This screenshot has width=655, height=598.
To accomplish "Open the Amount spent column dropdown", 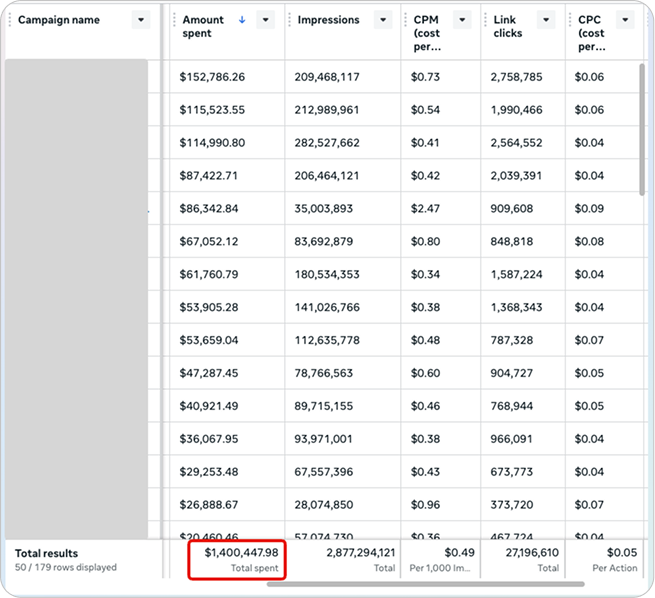I will (265, 20).
